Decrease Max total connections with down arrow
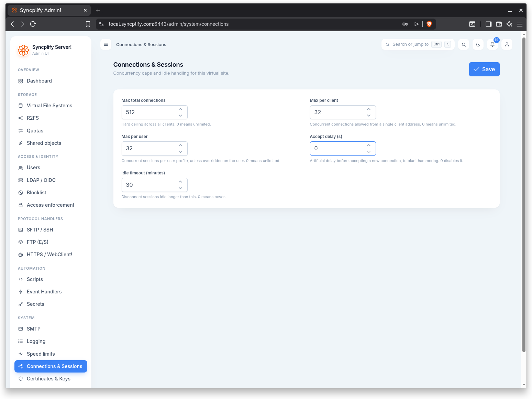Viewport: 532px width, 399px height. click(x=180, y=116)
